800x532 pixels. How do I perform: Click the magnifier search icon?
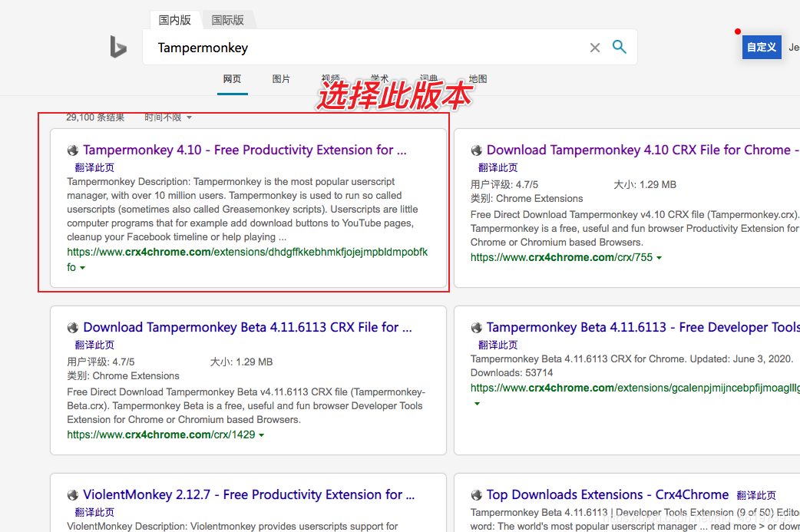pos(620,47)
